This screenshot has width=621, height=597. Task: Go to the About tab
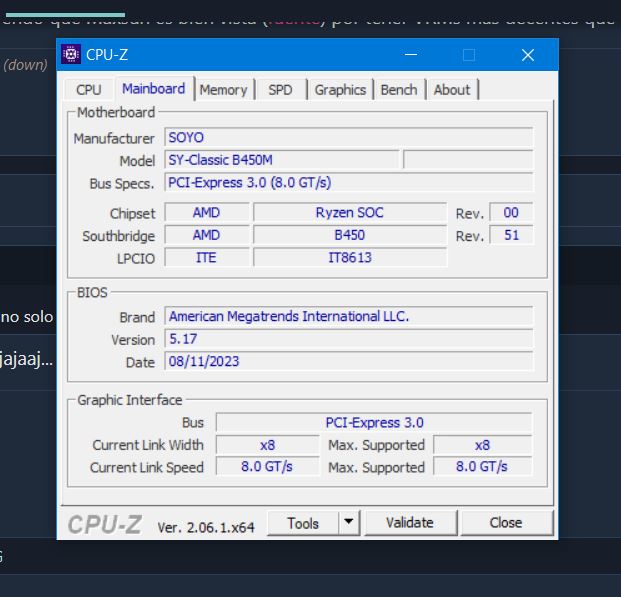pos(452,90)
